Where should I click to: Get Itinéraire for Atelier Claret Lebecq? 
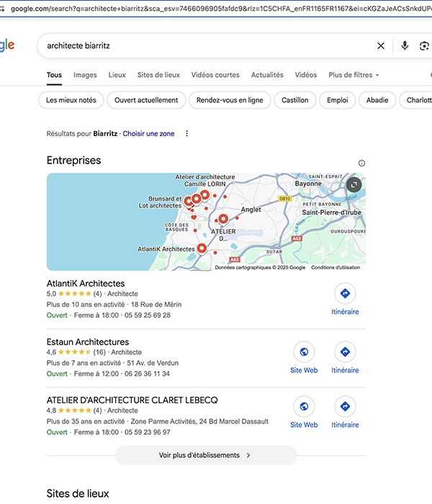345,413
